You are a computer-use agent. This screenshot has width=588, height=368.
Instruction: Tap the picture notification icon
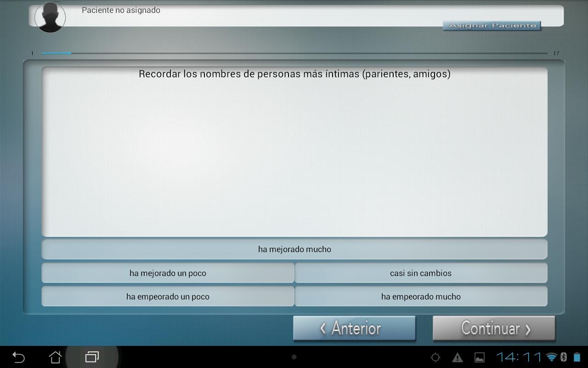tap(479, 357)
